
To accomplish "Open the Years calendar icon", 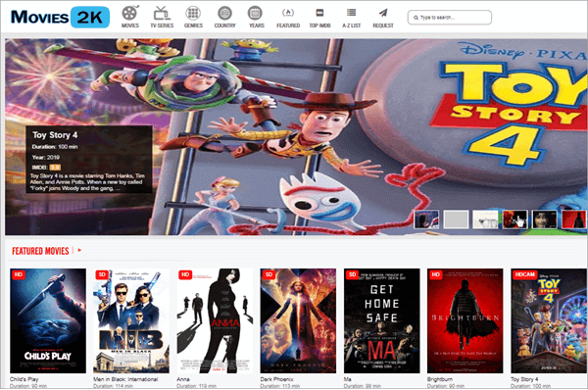I will 255,13.
